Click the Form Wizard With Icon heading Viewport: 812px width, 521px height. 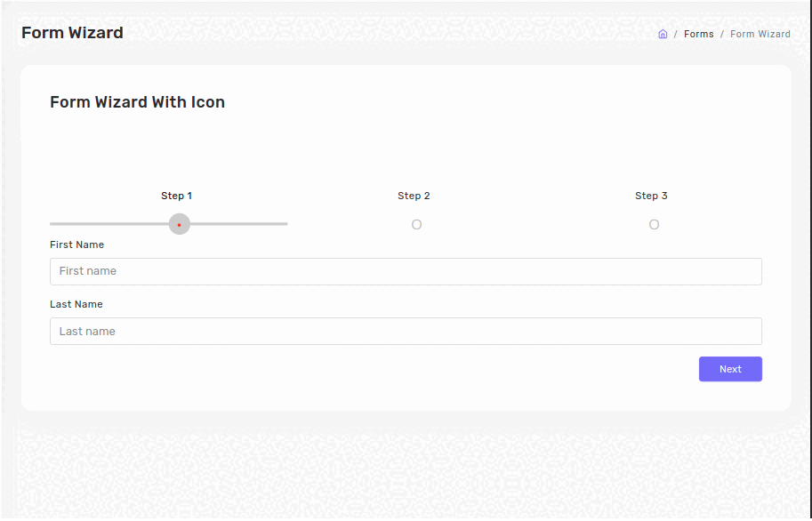[137, 102]
